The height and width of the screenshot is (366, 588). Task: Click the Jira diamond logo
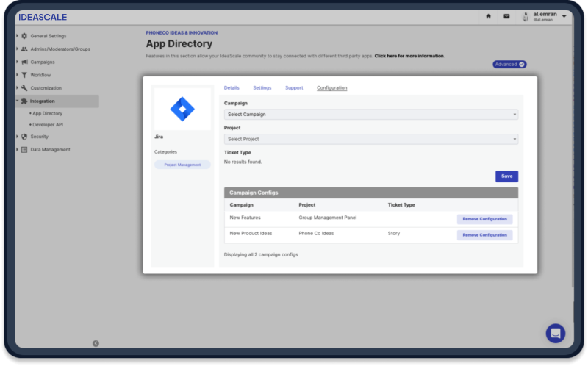click(x=182, y=109)
